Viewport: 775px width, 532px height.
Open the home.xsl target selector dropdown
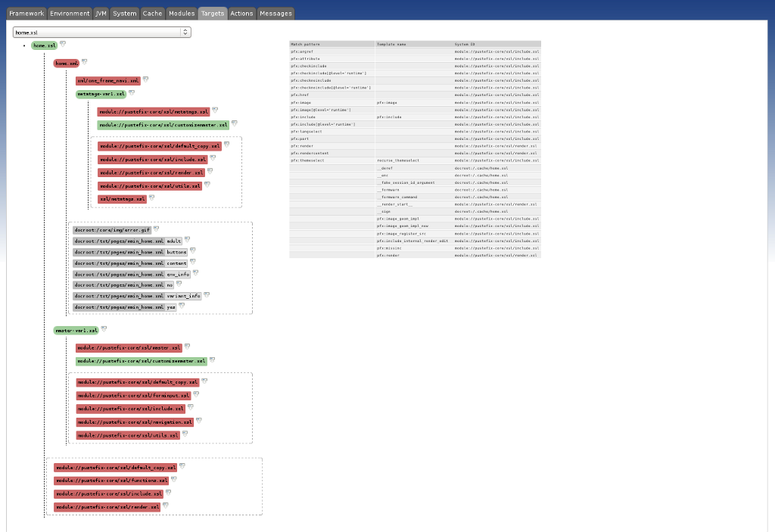[x=102, y=32]
